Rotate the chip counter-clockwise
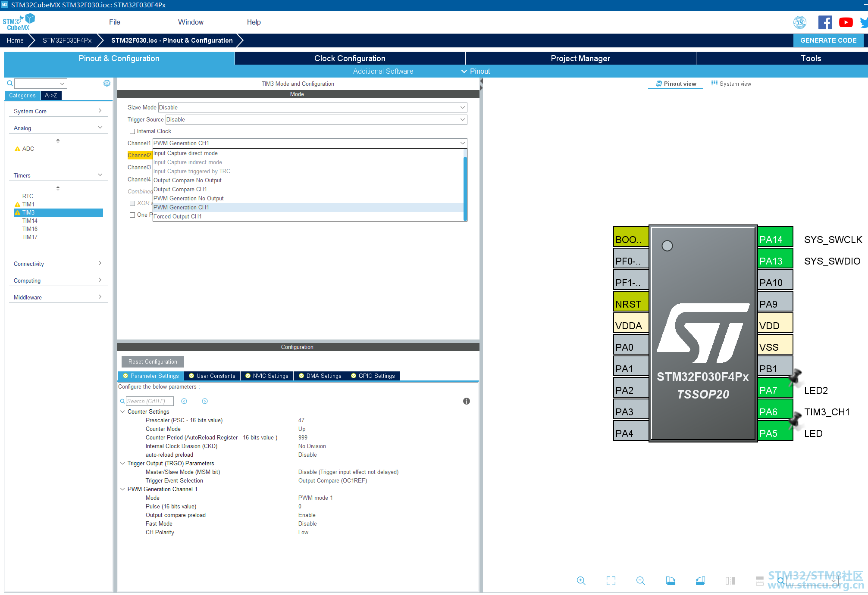Viewport: 868px width, 595px height. [x=700, y=581]
